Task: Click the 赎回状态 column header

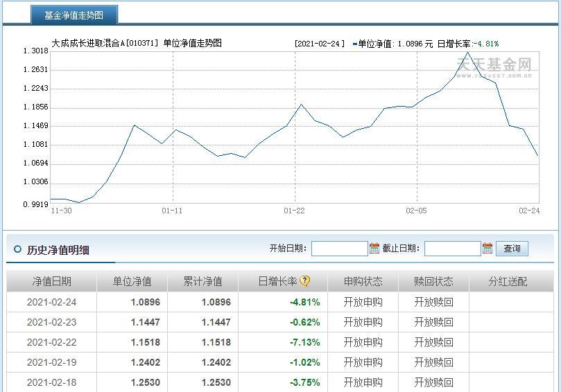Action: tap(433, 281)
